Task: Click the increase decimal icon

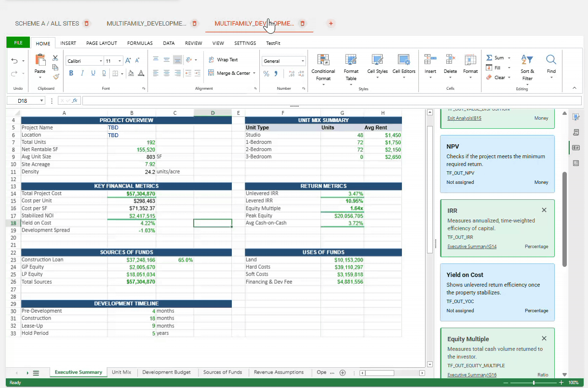Action: point(292,74)
